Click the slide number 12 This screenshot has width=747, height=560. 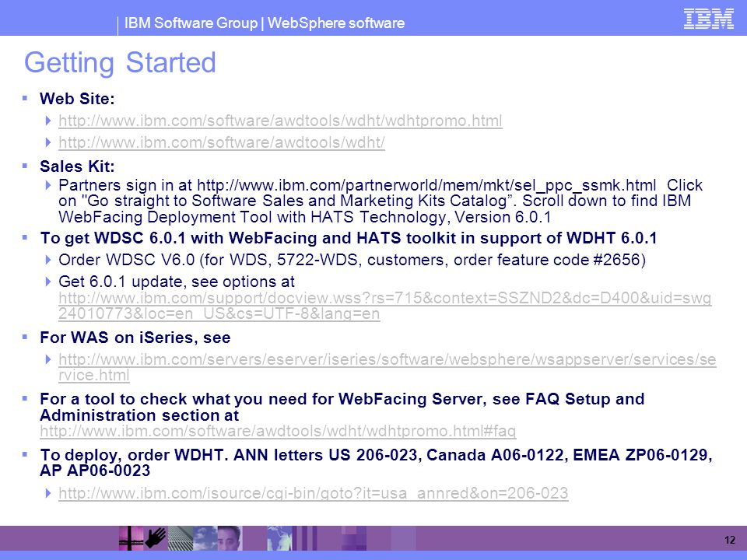pyautogui.click(x=729, y=540)
